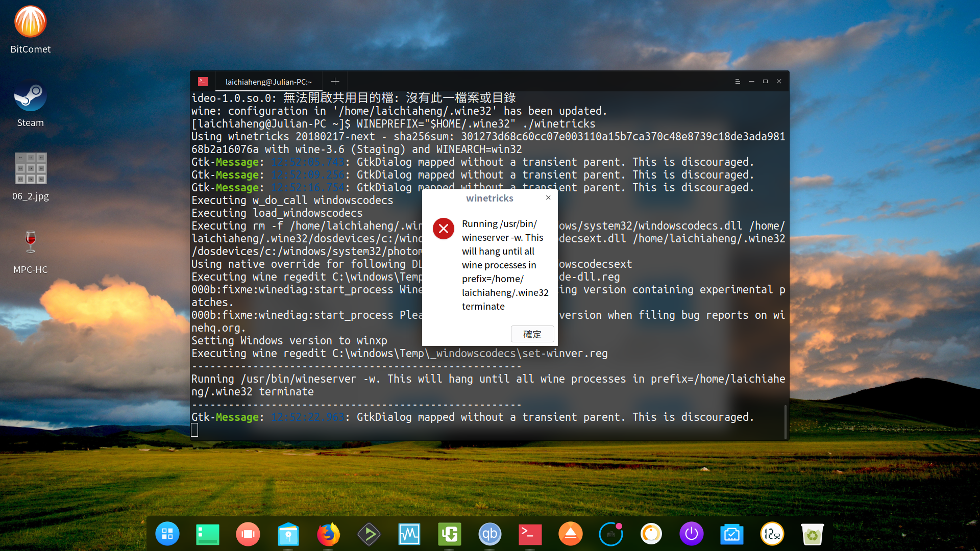Close the terminal window
This screenshot has width=980, height=551.
click(779, 81)
